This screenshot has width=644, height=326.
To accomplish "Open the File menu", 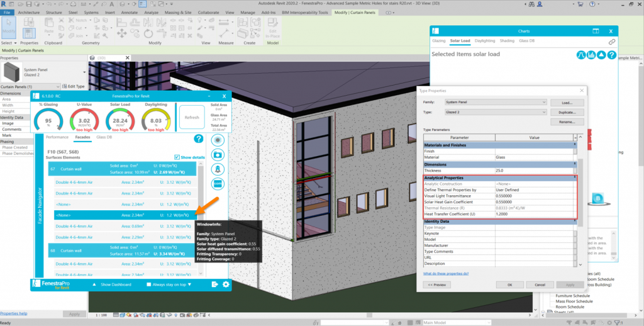I will click(7, 13).
